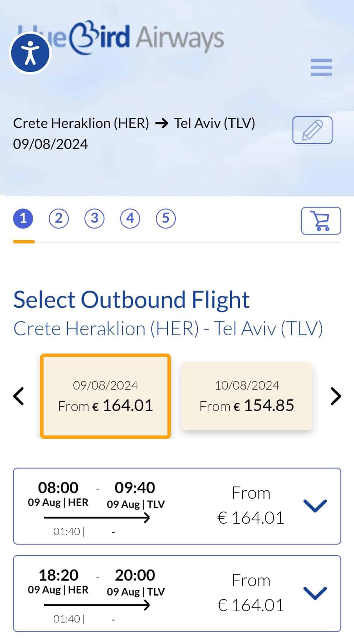Open the accessibility options icon

30,53
